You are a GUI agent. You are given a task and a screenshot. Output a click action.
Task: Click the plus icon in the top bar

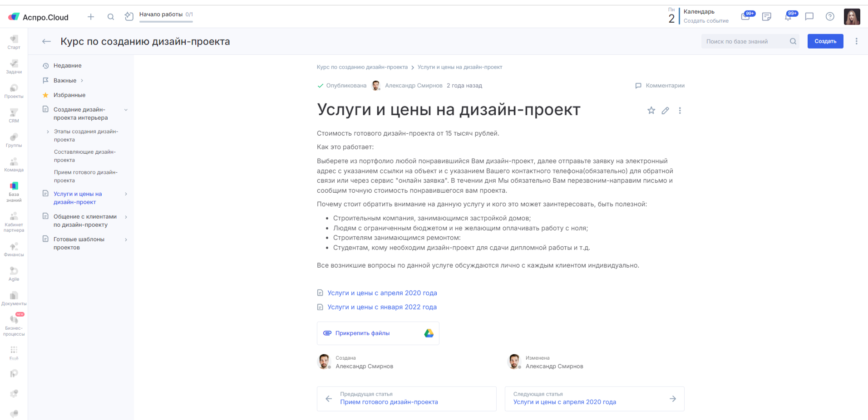91,17
